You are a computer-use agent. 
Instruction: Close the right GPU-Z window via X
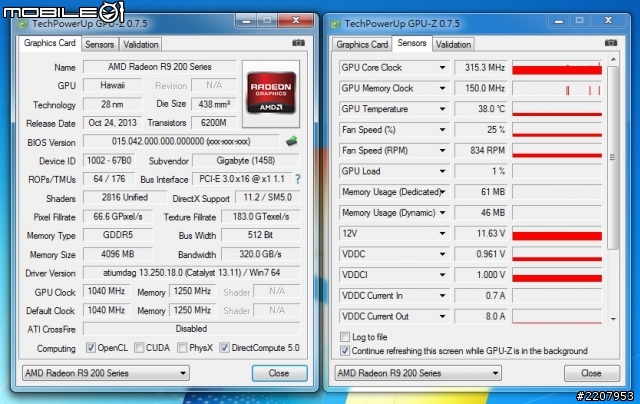pyautogui.click(x=608, y=20)
